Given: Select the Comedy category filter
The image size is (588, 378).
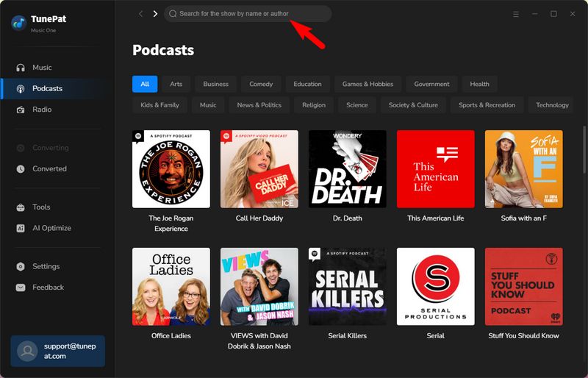Looking at the screenshot, I should (261, 84).
